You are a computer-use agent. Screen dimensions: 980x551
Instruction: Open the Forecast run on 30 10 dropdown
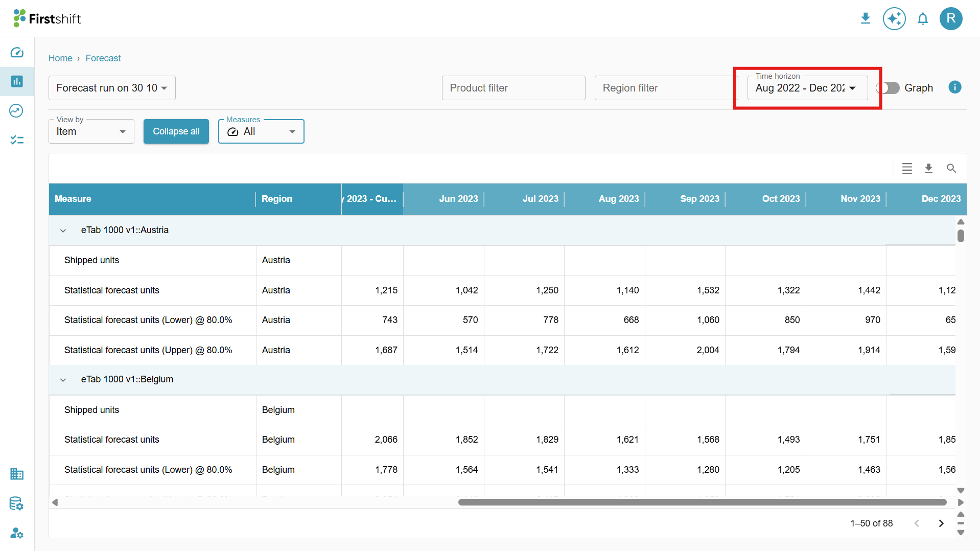coord(112,88)
